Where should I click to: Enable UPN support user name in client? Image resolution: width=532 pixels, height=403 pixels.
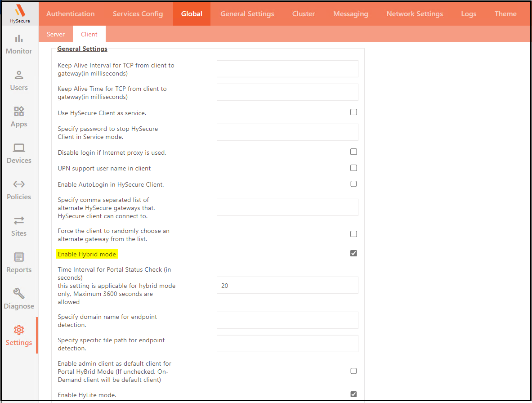point(353,168)
